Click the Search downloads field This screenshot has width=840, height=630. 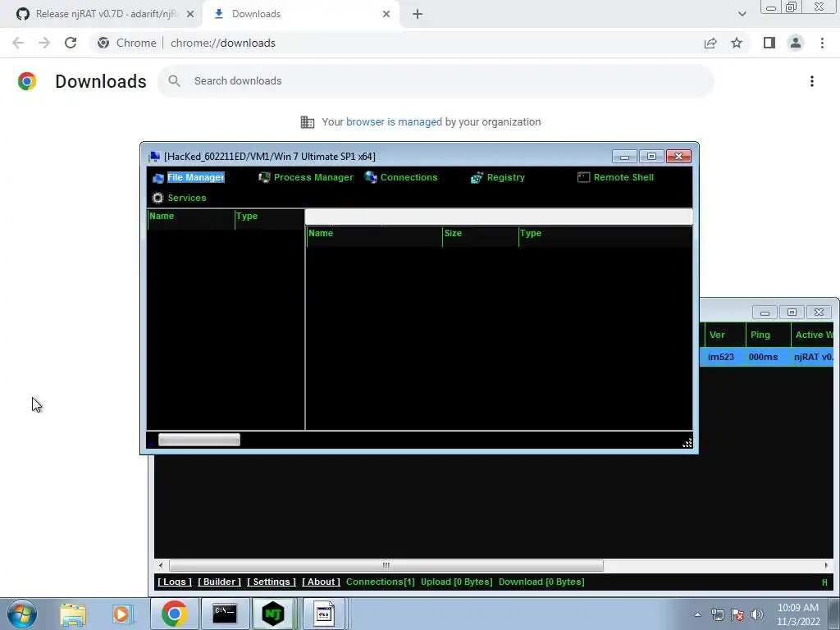tap(436, 81)
